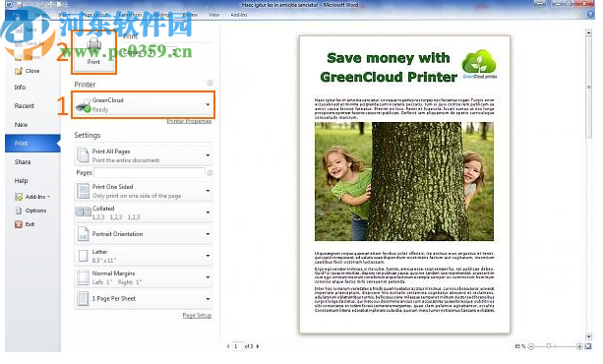Click the Pages input field
603x364 pixels.
(x=150, y=173)
